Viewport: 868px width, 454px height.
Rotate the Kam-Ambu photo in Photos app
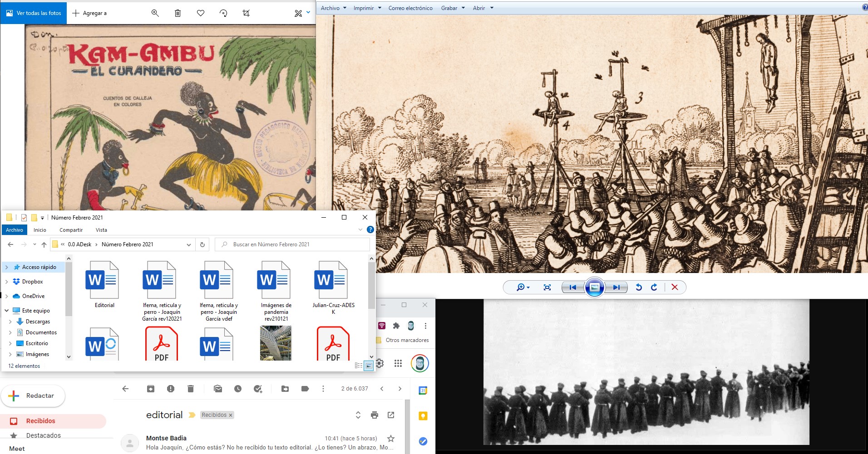coord(223,13)
